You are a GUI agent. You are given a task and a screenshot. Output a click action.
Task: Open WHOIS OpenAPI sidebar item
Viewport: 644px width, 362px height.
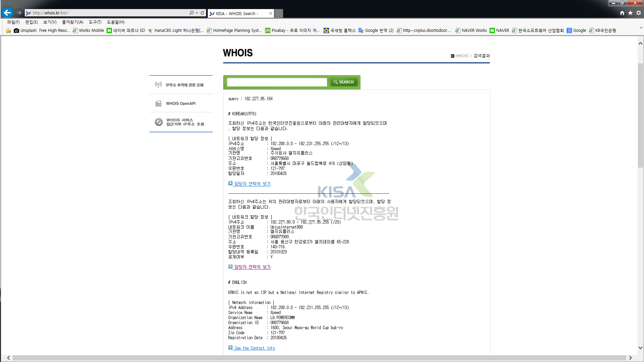(181, 103)
